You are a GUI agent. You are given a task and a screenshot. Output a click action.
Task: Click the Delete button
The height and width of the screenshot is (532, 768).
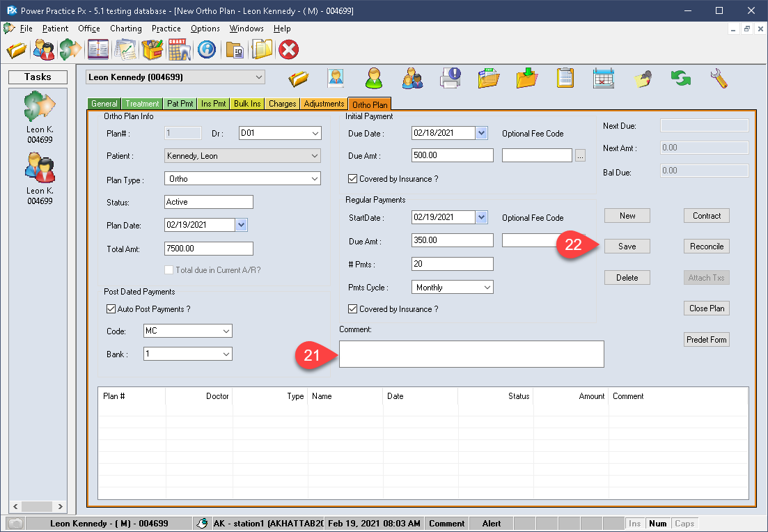pyautogui.click(x=627, y=278)
